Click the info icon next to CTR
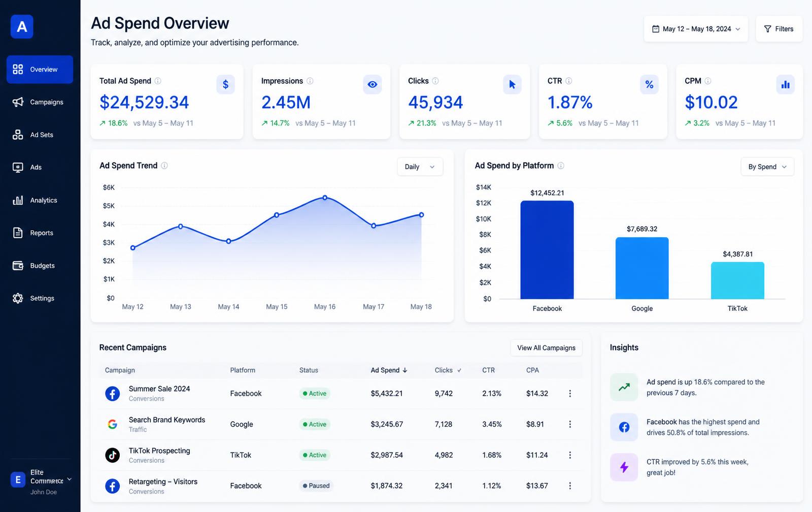 pyautogui.click(x=569, y=81)
